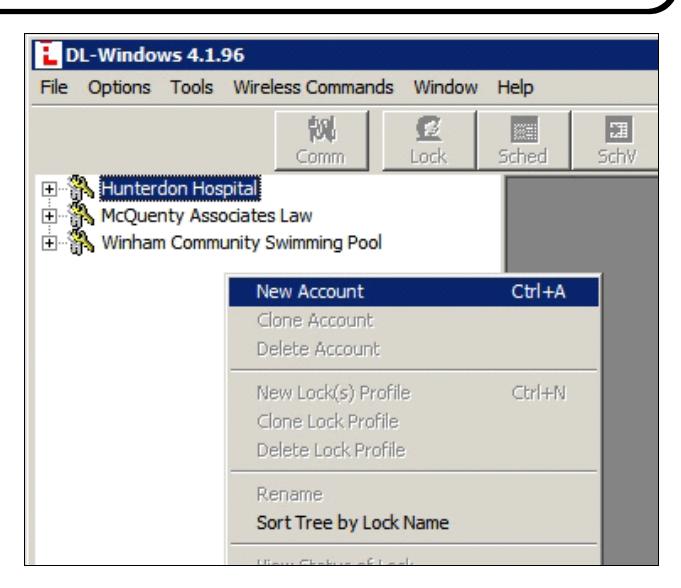Choose Delete Account in context menu
This screenshot has height=588, width=681.
413,349
